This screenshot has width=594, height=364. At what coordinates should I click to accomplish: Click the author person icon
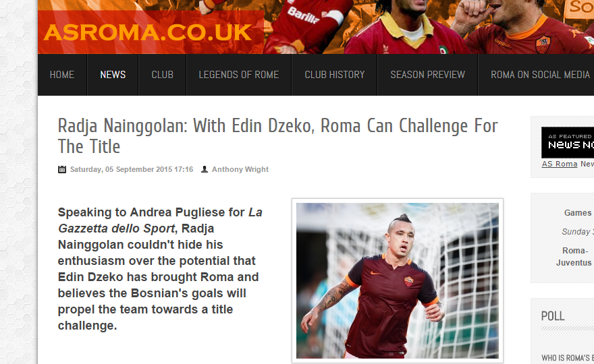tap(204, 169)
